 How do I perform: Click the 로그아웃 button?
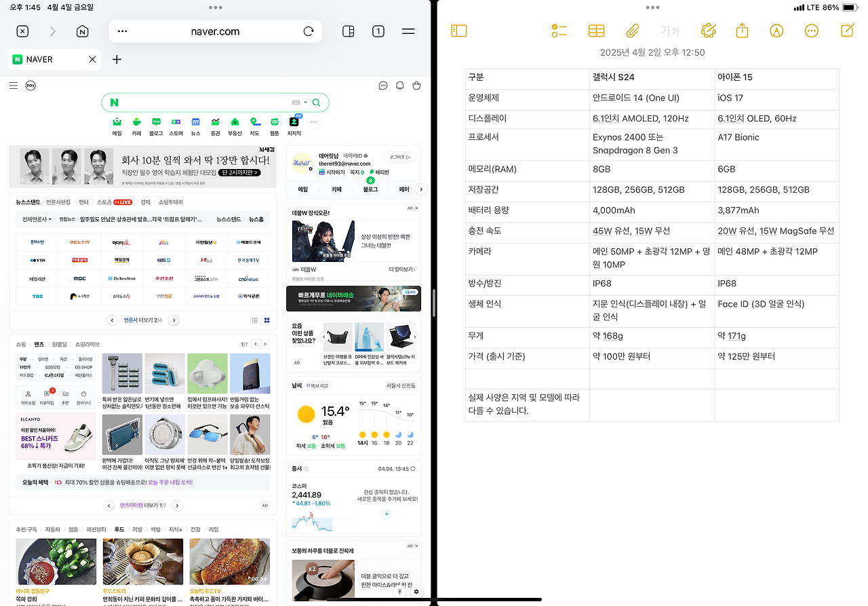point(399,157)
